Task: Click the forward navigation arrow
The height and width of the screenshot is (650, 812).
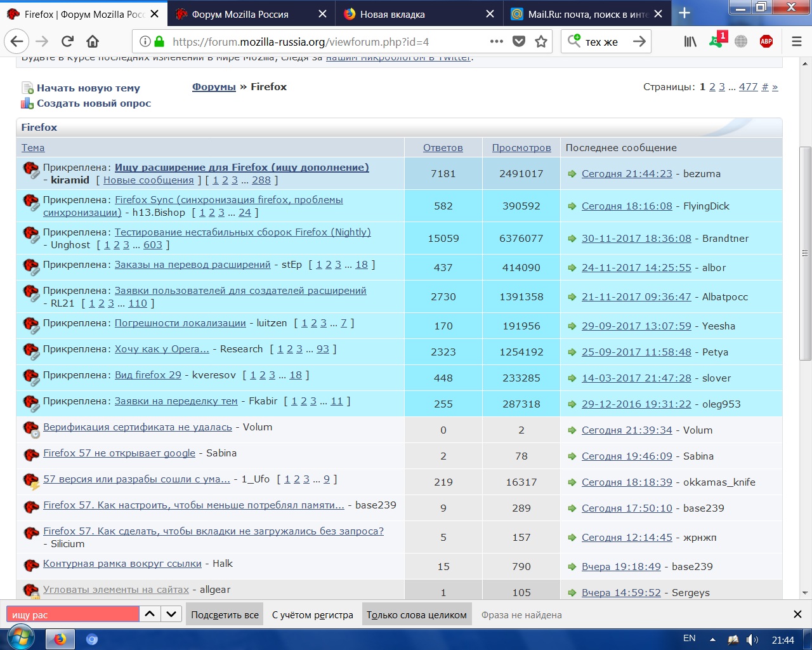Action: coord(42,41)
